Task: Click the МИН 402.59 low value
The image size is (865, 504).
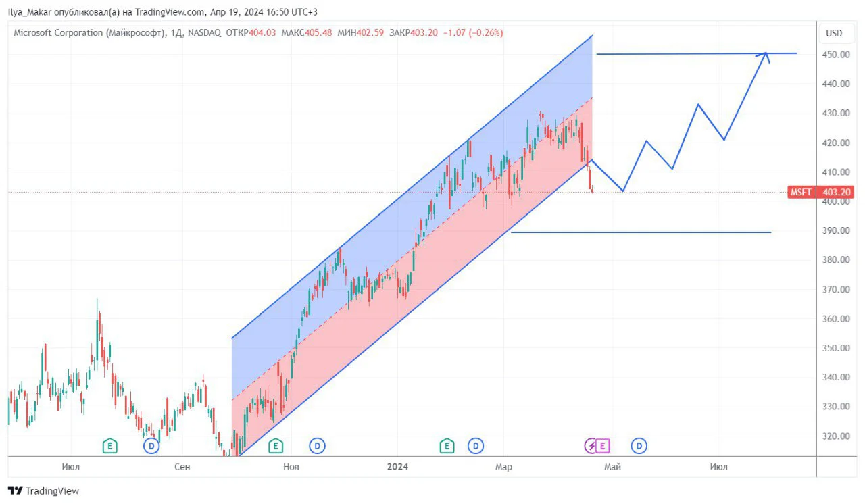Action: pyautogui.click(x=361, y=32)
